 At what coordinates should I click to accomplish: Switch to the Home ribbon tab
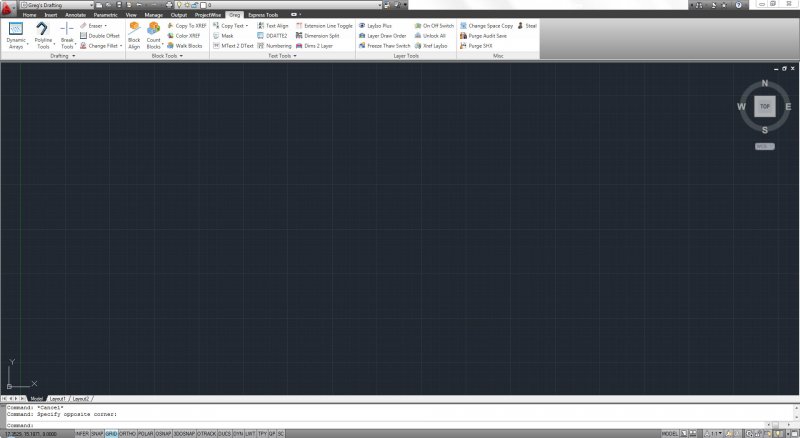tap(30, 15)
